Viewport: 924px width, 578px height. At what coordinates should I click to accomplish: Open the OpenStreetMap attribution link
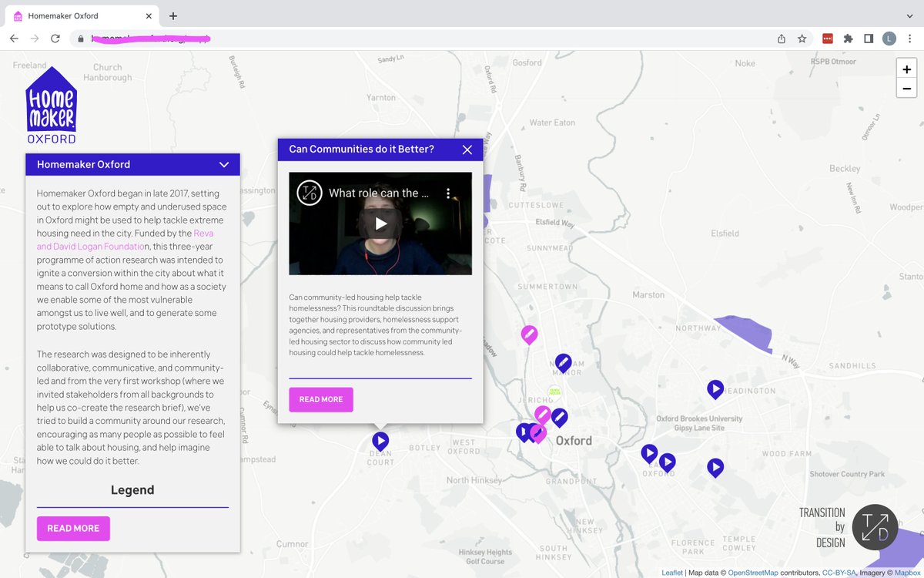(x=753, y=573)
